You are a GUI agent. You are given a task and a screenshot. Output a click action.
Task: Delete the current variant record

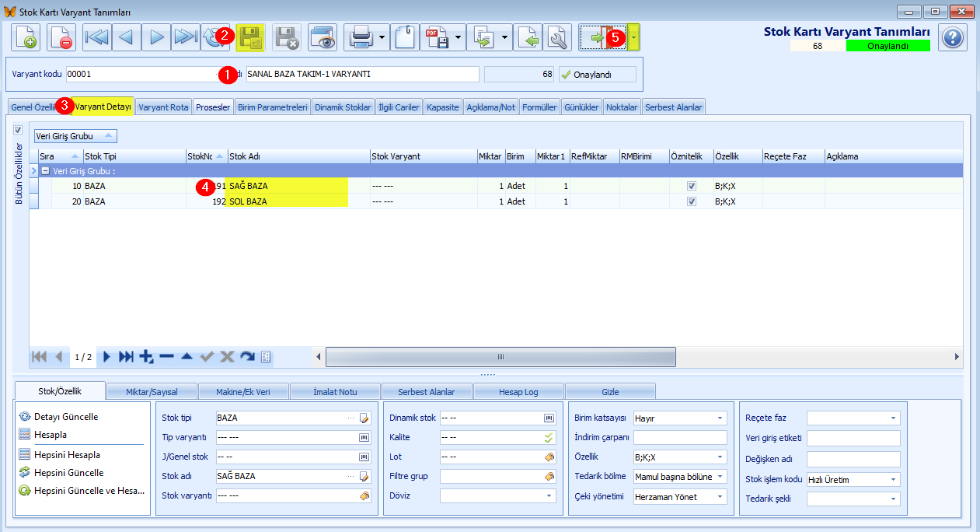pos(61,37)
